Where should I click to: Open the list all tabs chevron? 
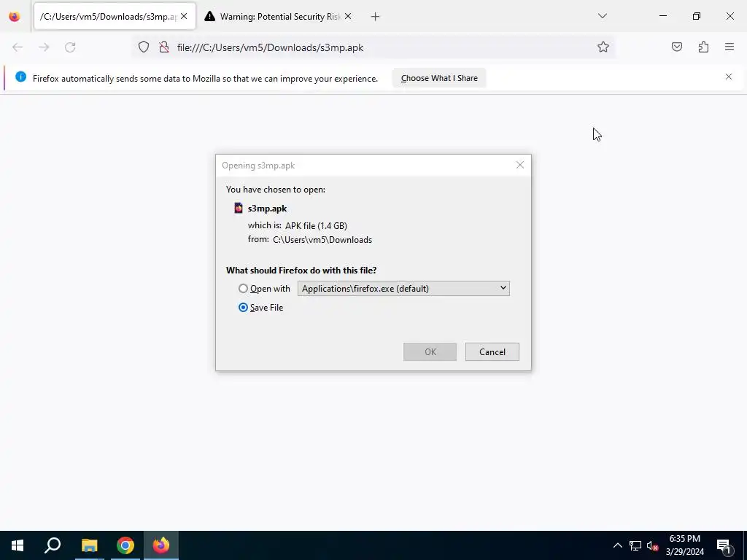click(602, 16)
